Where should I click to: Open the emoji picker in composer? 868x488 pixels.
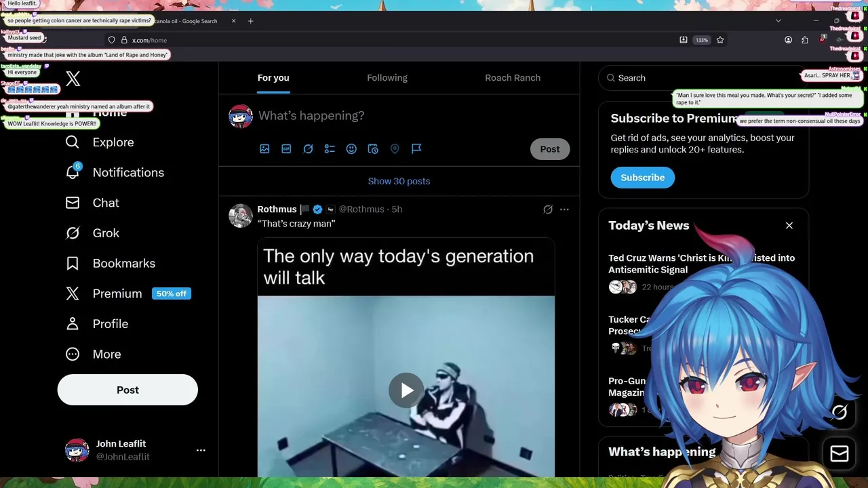(x=351, y=149)
